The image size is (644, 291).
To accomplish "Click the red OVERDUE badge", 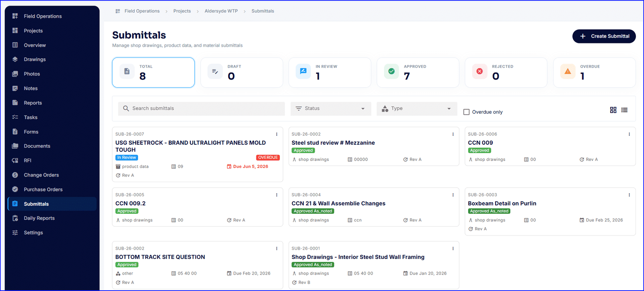I will (x=268, y=158).
